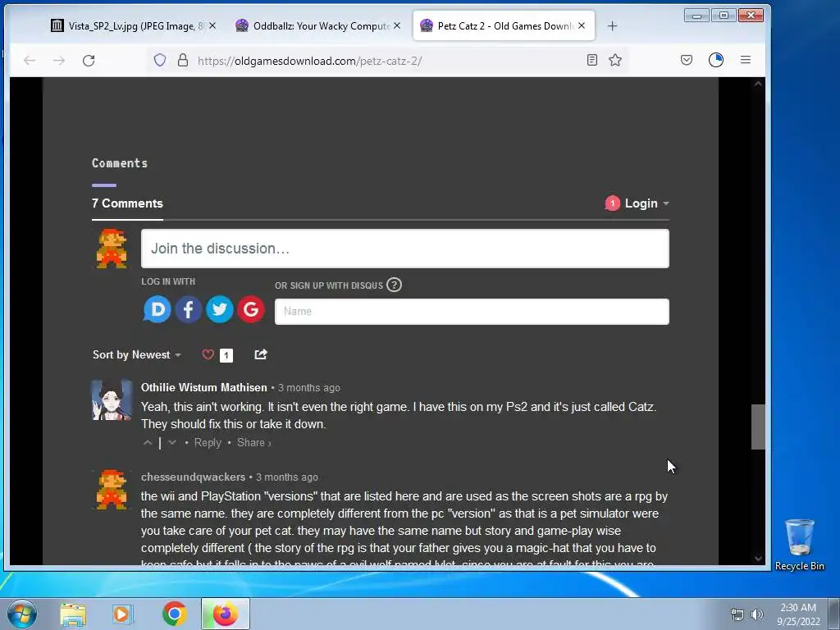The image size is (840, 630).
Task: Open the volume speaker tray icon
Action: click(757, 614)
